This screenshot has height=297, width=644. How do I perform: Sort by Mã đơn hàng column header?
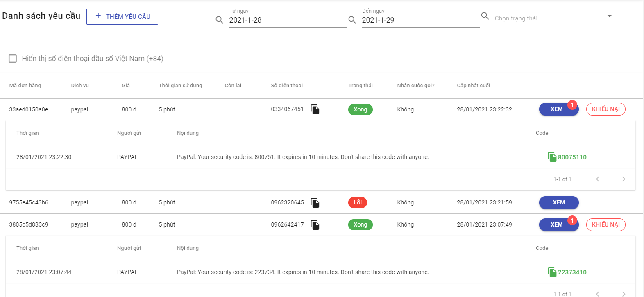coord(25,86)
